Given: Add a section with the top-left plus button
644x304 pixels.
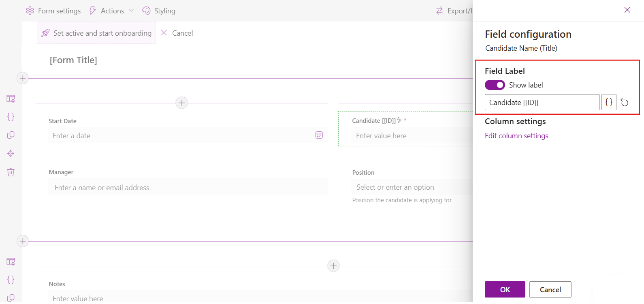Looking at the screenshot, I should [23, 78].
